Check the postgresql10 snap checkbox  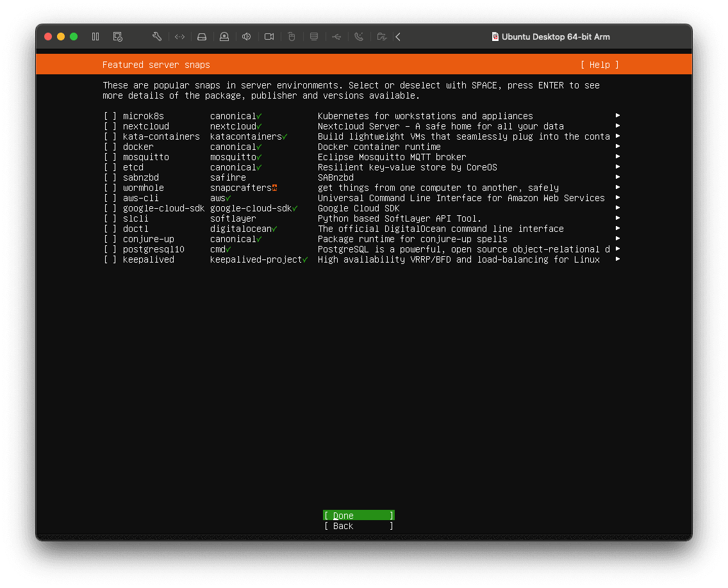(110, 249)
